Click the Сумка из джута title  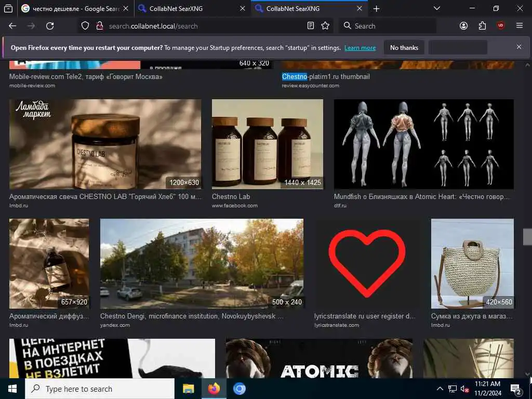[472, 316]
